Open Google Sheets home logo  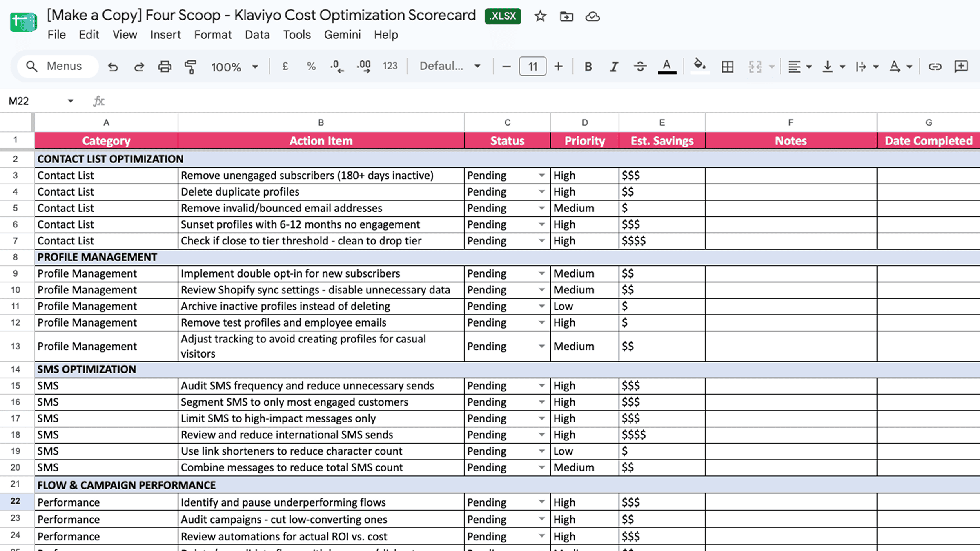point(23,22)
